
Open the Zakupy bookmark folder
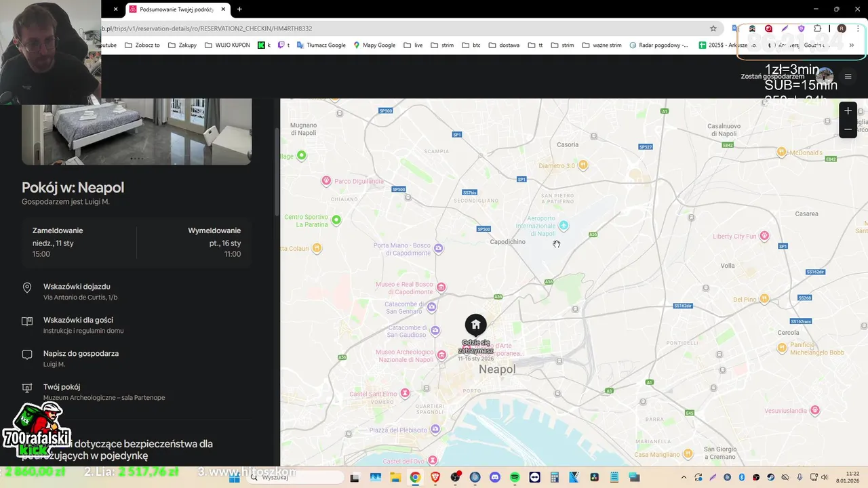point(182,45)
